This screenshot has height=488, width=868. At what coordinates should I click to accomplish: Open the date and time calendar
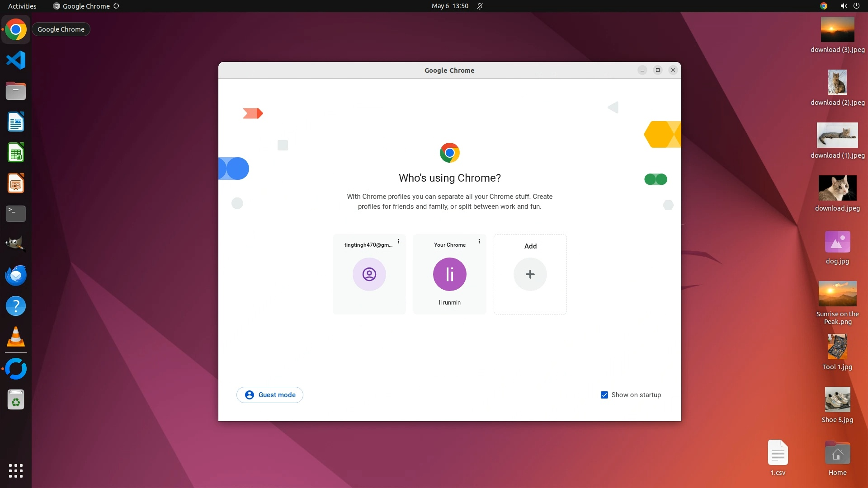[449, 6]
